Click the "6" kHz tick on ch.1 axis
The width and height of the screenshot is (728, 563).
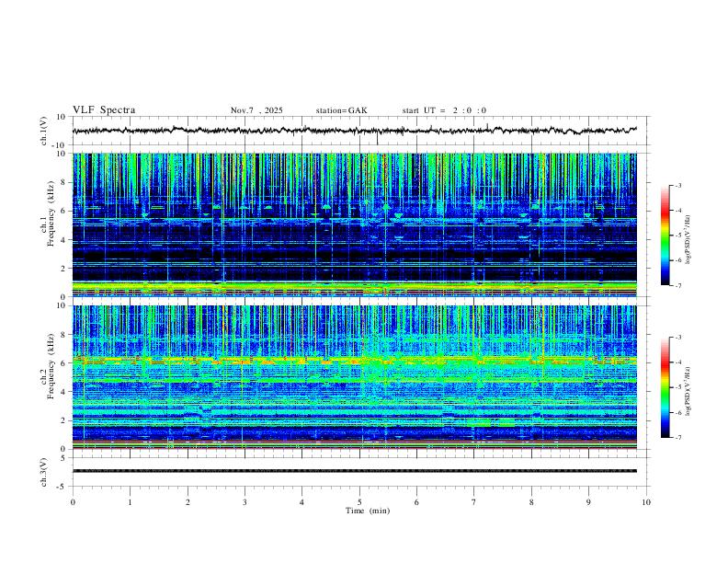coord(63,211)
